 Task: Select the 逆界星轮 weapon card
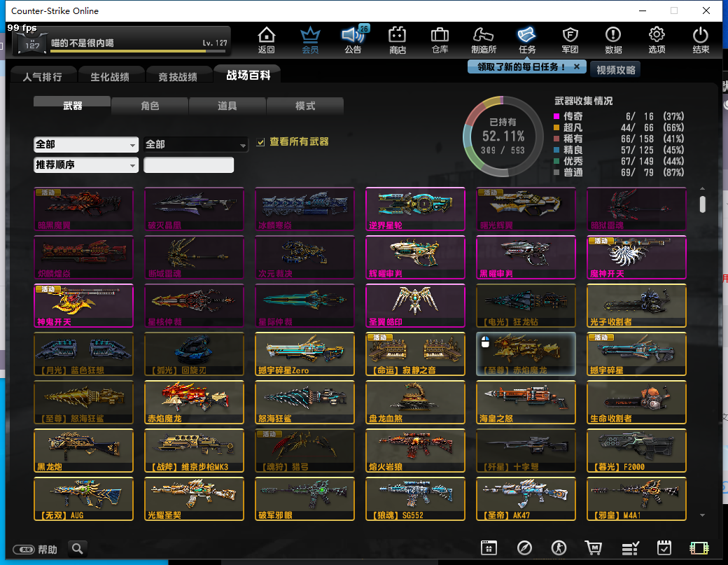point(415,209)
